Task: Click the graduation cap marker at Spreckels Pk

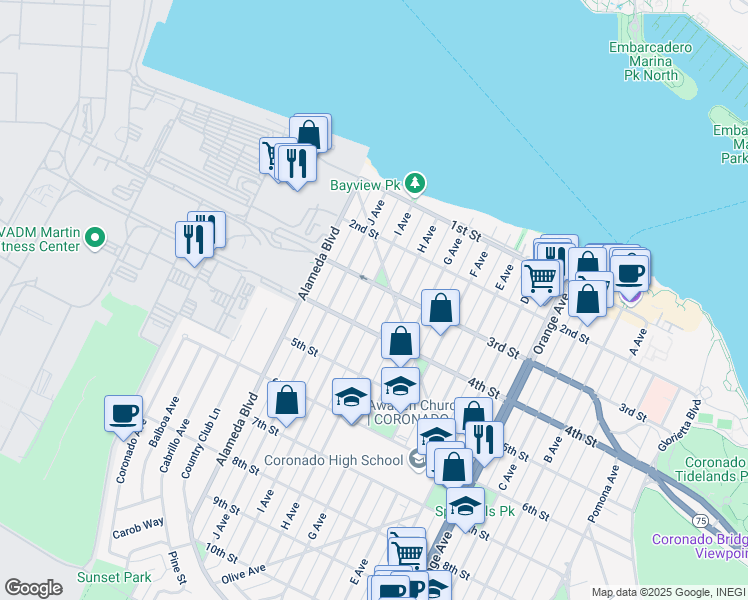Action: click(x=465, y=508)
